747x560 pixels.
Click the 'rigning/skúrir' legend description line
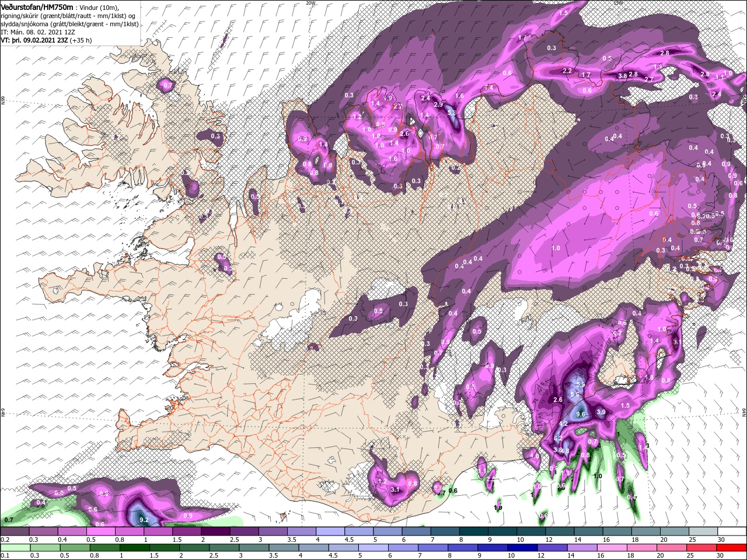pyautogui.click(x=68, y=15)
